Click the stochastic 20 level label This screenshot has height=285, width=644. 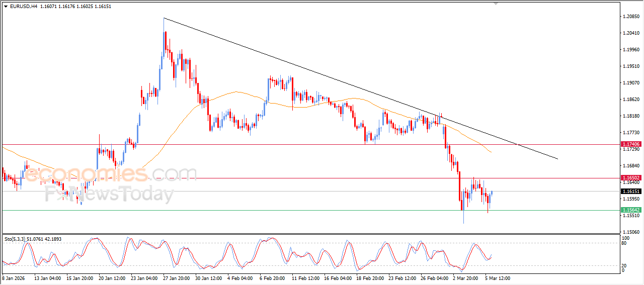[x=624, y=265]
